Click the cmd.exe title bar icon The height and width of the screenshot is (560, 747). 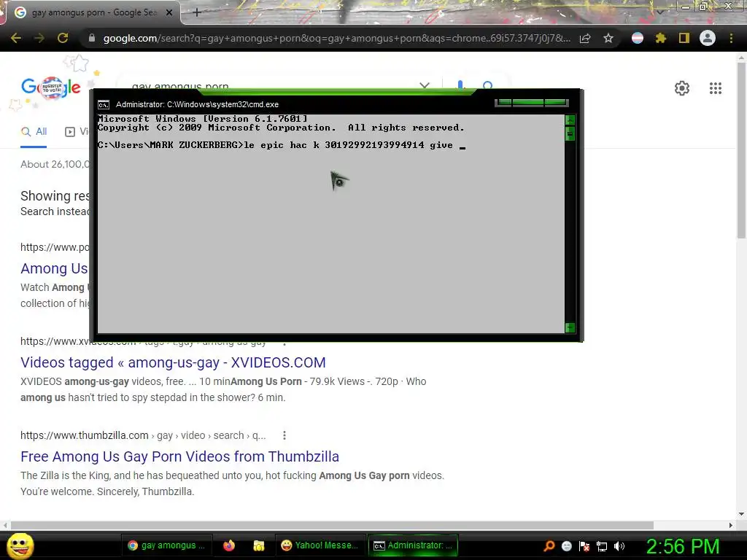tap(104, 105)
